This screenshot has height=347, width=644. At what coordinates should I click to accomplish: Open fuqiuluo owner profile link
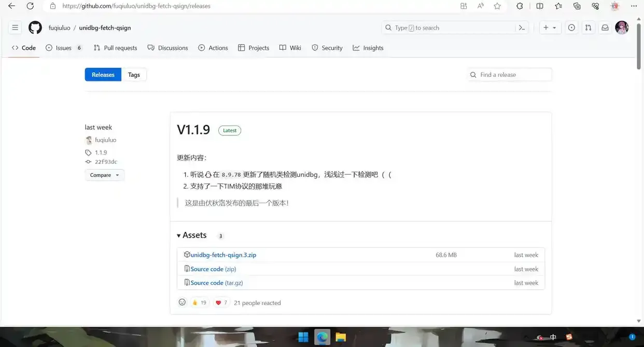[x=59, y=27]
